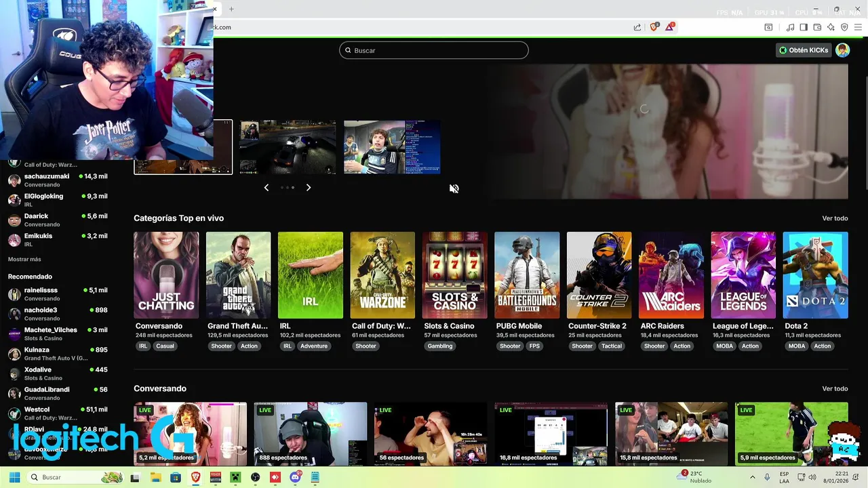This screenshot has width=868, height=488.
Task: Open Minecraft creeper icon in taskbar
Action: [235, 478]
